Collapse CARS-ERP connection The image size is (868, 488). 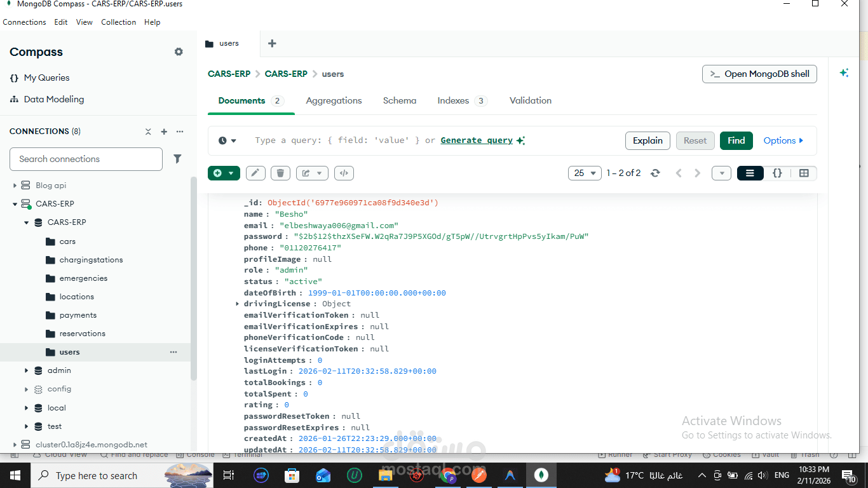[x=15, y=204]
